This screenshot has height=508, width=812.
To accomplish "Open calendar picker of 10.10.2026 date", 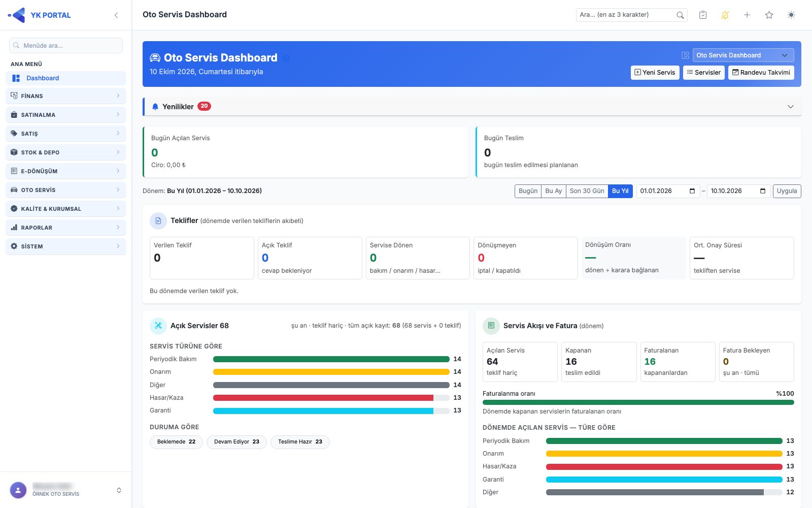I will click(763, 191).
